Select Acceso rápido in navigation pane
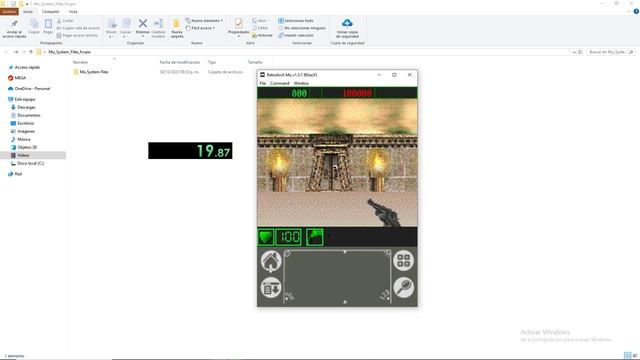Screen dimensions: 640x360 click(x=27, y=67)
